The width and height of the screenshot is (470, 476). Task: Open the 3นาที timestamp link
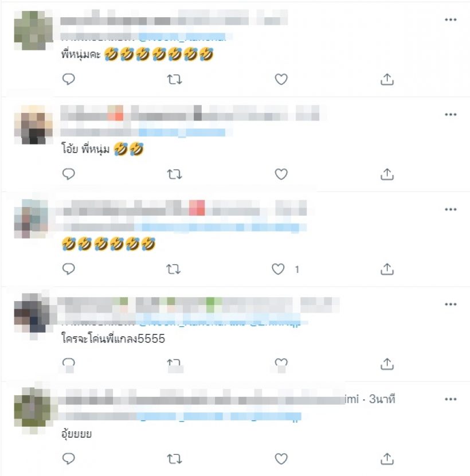[382, 399]
